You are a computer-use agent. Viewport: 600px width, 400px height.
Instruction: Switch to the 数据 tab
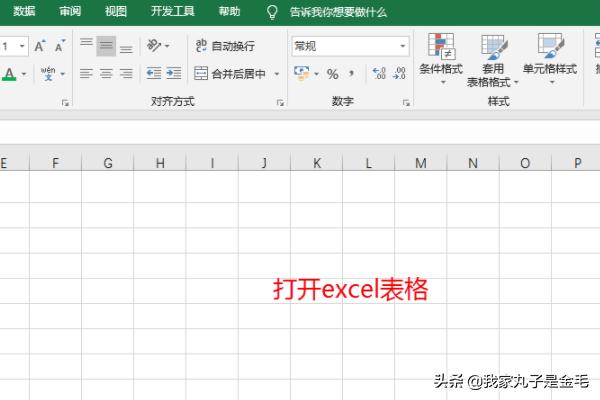(x=24, y=11)
